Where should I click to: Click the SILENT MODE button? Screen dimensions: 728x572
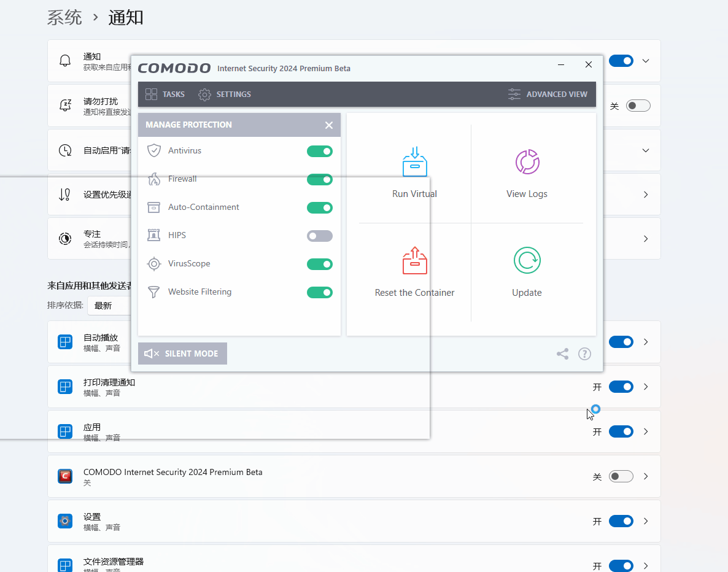182,354
